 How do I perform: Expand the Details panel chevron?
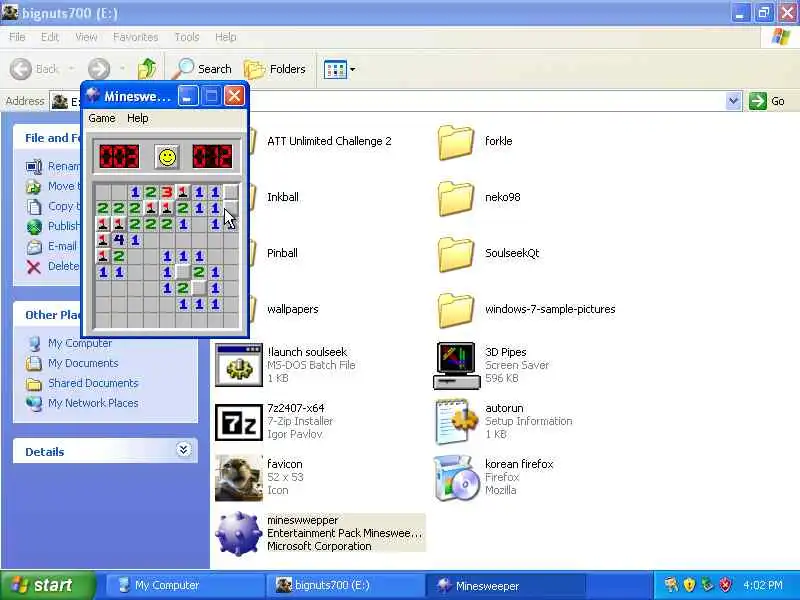pos(183,449)
